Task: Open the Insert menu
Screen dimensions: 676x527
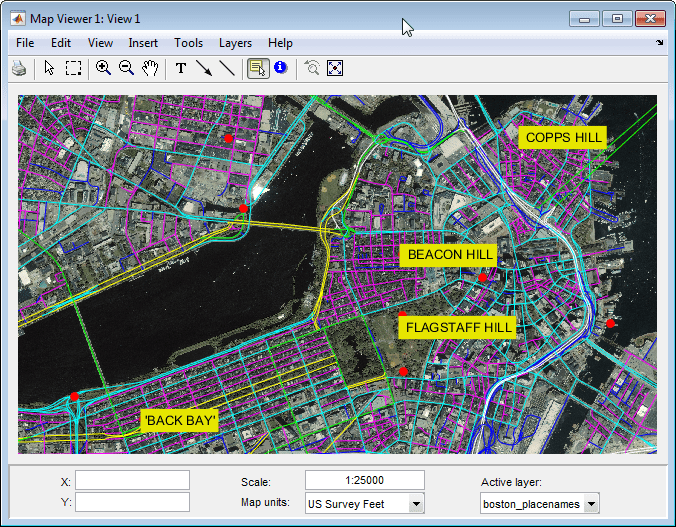Action: point(143,43)
